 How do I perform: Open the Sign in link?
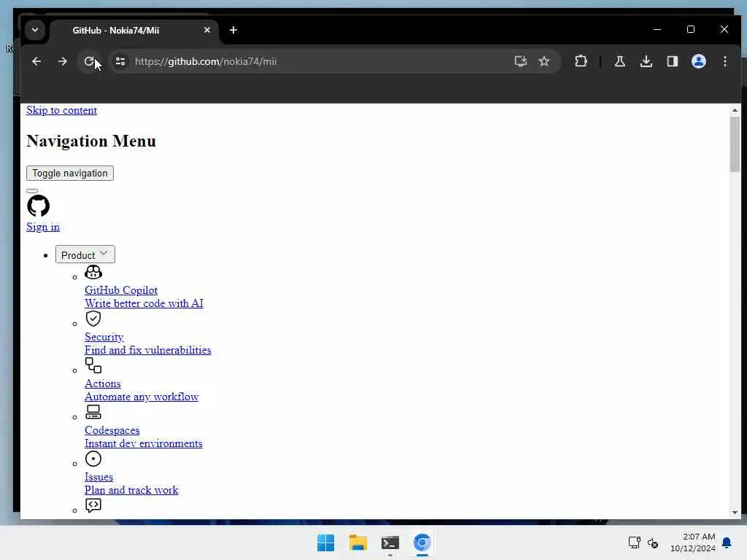tap(43, 227)
